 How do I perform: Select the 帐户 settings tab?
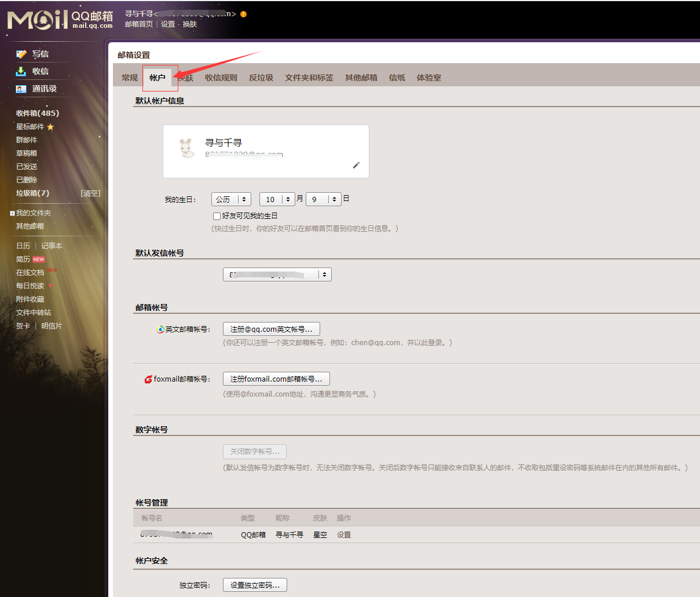(157, 78)
